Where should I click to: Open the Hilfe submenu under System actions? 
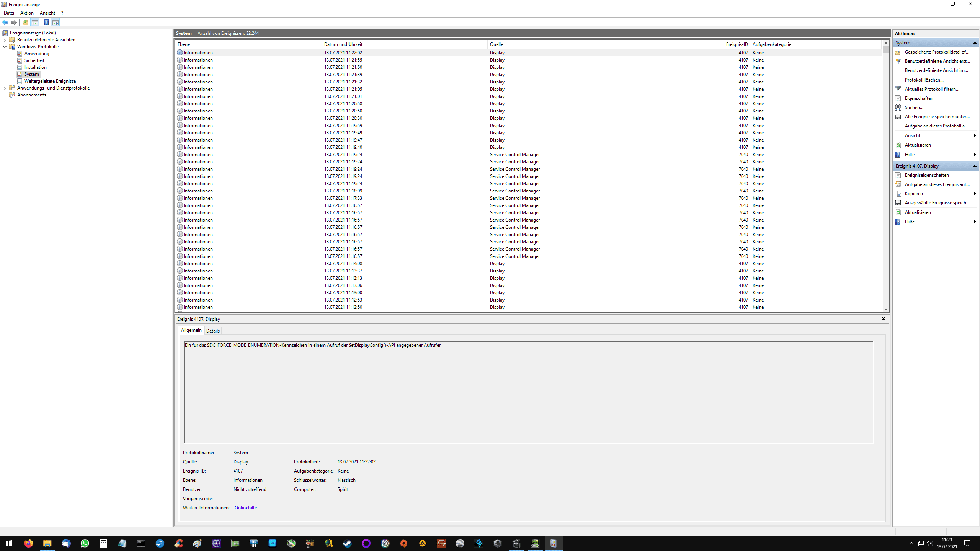click(975, 155)
